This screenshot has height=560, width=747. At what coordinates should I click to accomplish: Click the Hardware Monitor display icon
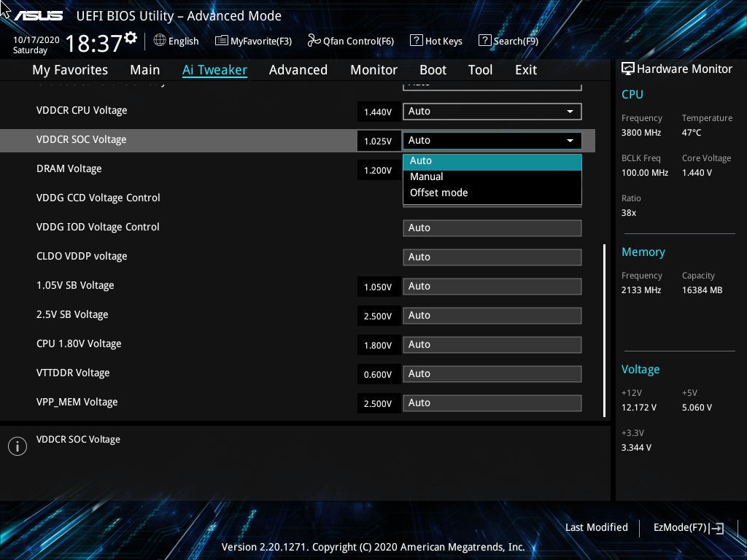point(628,69)
